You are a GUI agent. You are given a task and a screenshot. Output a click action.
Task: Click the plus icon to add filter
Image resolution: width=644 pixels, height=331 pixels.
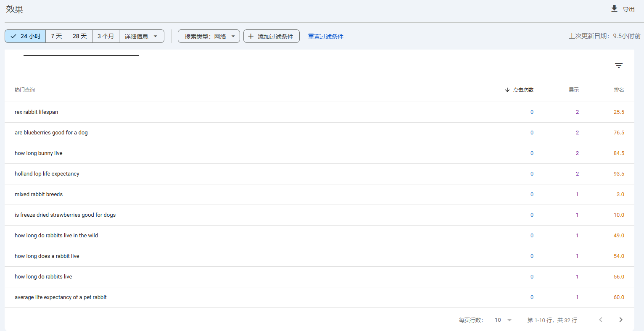point(251,36)
